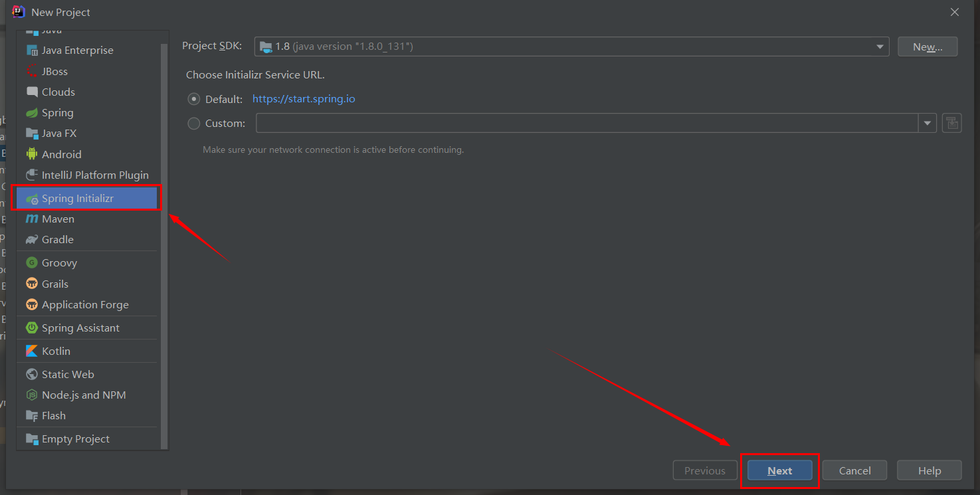Click the Maven 'm' icon
This screenshot has width=980, height=495.
32,219
